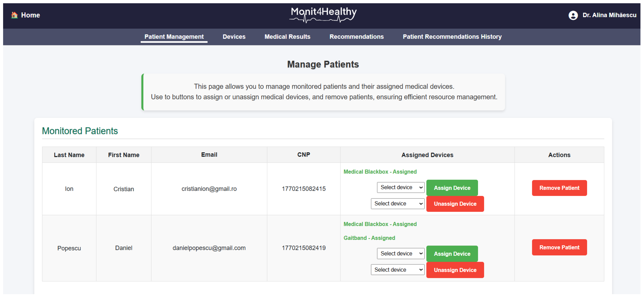Expand assign device dropdown for Cristian Ion

pyautogui.click(x=400, y=187)
